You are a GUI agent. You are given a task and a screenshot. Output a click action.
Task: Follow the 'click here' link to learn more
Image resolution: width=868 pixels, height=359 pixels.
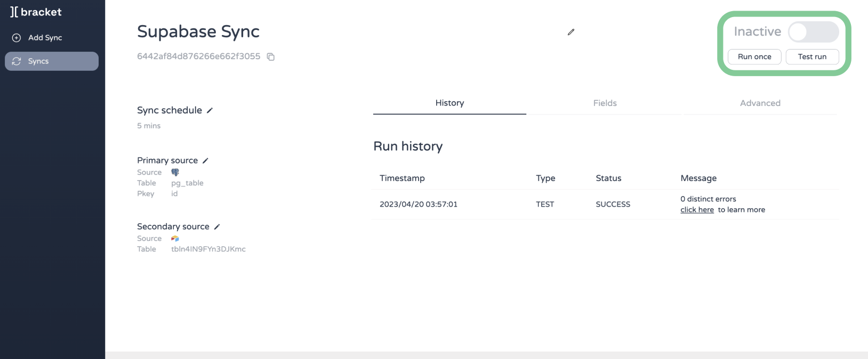coord(697,210)
